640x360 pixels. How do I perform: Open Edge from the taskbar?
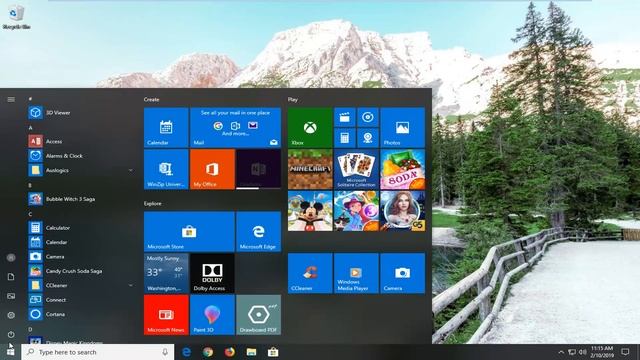[186, 352]
